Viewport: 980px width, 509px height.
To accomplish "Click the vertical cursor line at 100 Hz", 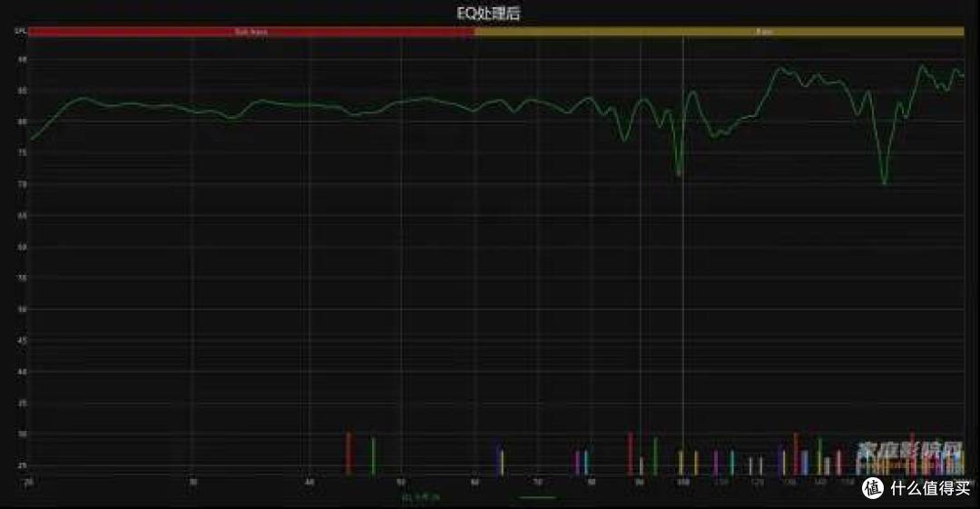I will (683, 257).
